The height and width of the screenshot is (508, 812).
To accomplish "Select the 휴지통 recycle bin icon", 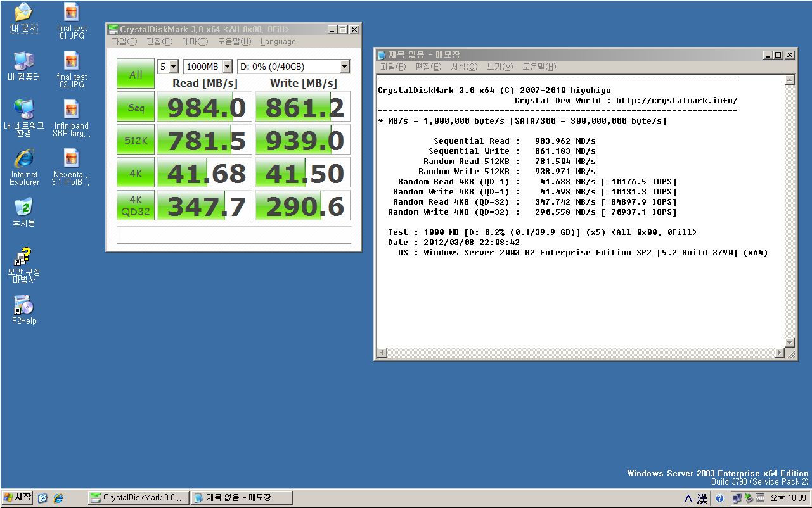I will coord(23,212).
